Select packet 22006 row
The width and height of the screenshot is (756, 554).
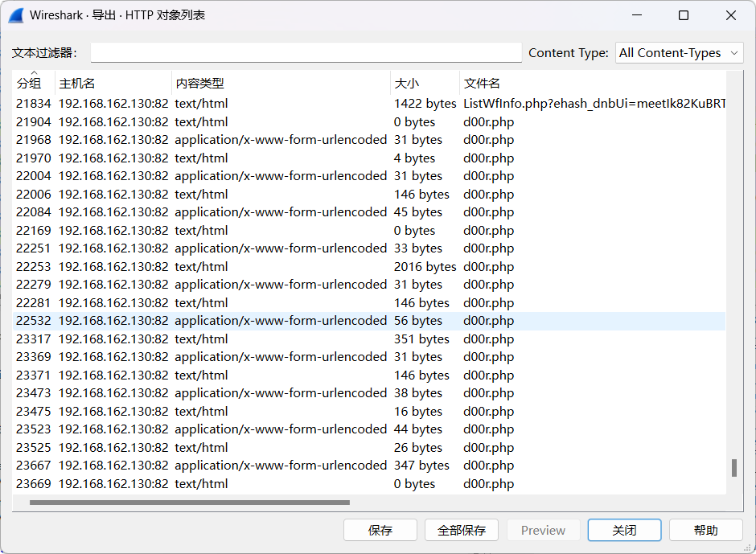click(369, 195)
